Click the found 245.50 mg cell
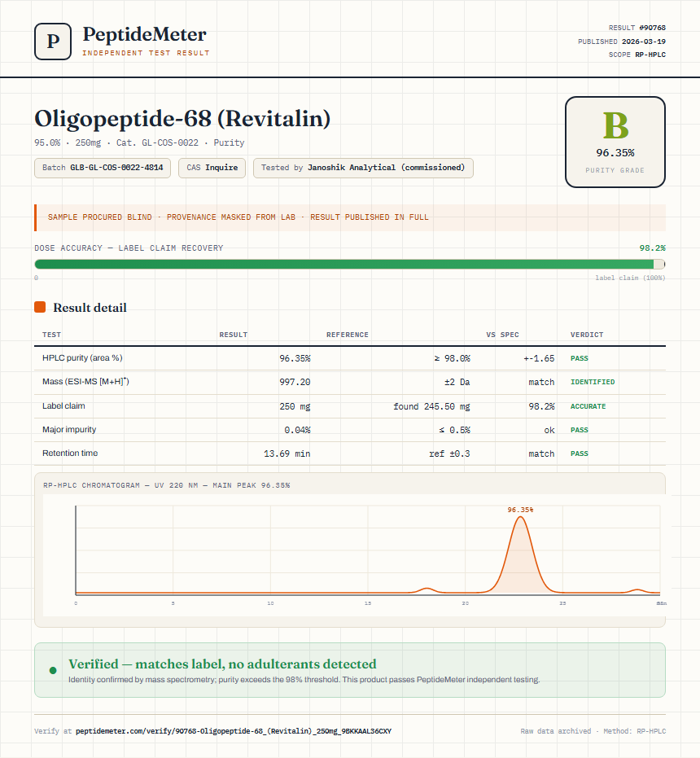This screenshot has width=700, height=758. [x=431, y=406]
